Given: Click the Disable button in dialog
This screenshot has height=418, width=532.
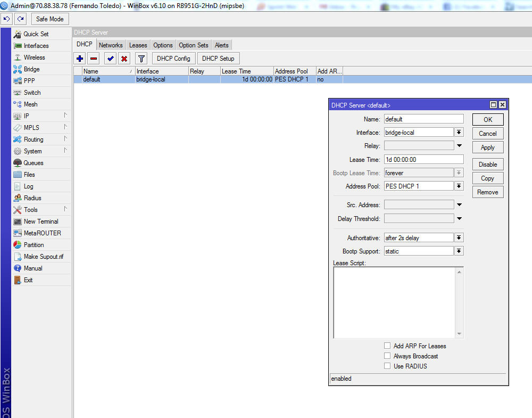Looking at the screenshot, I should 488,165.
